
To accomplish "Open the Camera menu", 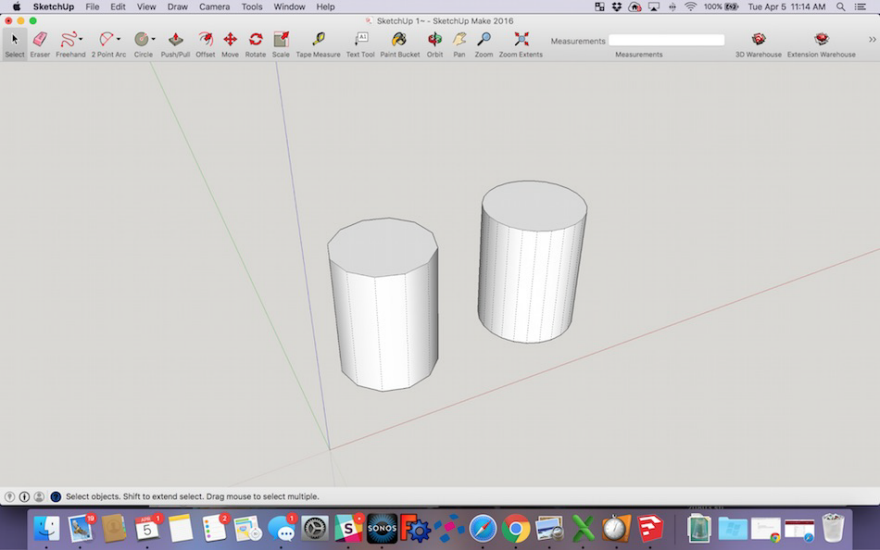I will click(x=214, y=7).
